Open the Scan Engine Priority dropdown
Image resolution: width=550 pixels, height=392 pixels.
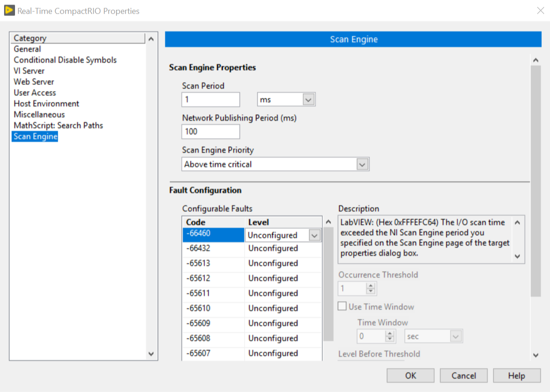pos(362,164)
